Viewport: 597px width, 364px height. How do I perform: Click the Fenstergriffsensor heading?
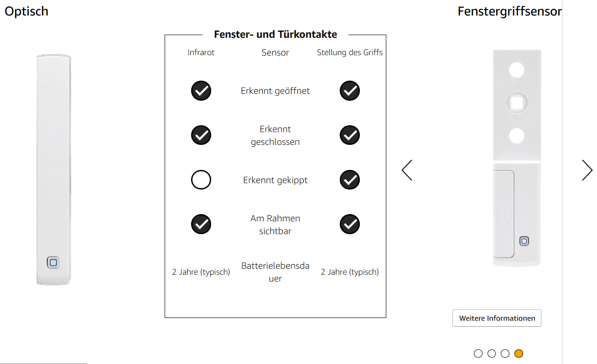[x=509, y=11]
